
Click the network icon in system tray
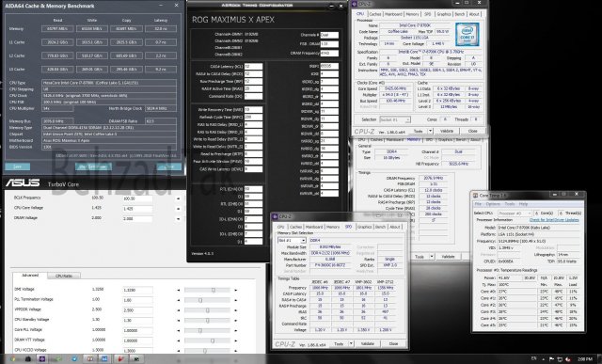[x=561, y=359]
